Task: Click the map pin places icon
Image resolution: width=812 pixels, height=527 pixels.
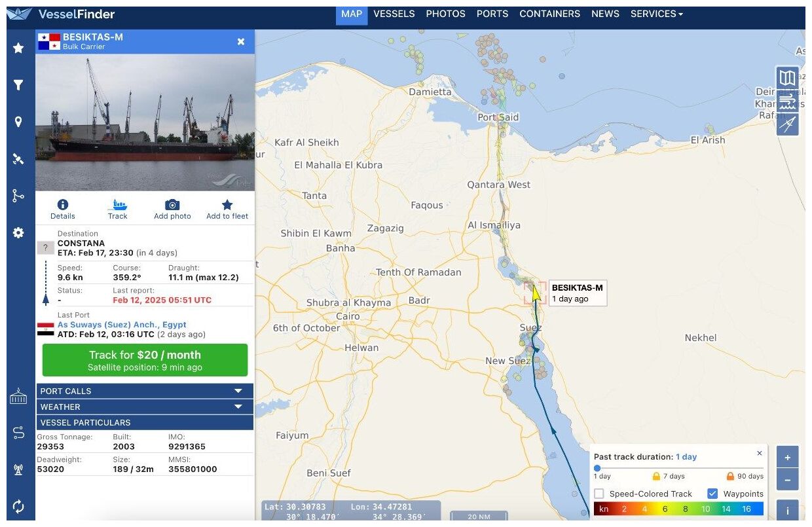Action: 18,122
